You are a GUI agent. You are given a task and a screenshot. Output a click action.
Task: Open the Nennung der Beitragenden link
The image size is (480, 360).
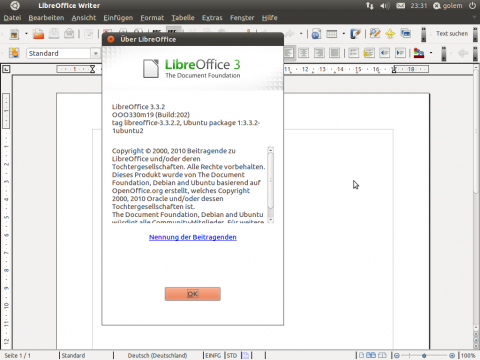[x=193, y=237]
